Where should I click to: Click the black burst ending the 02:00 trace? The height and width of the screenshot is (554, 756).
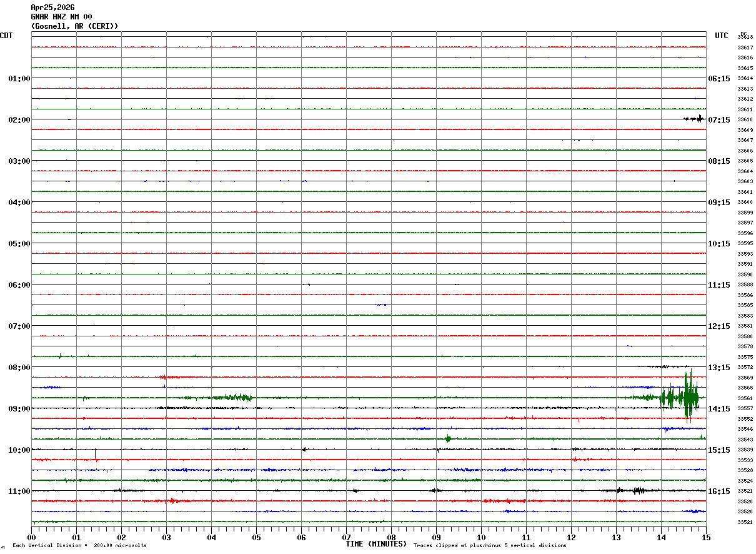(x=694, y=118)
